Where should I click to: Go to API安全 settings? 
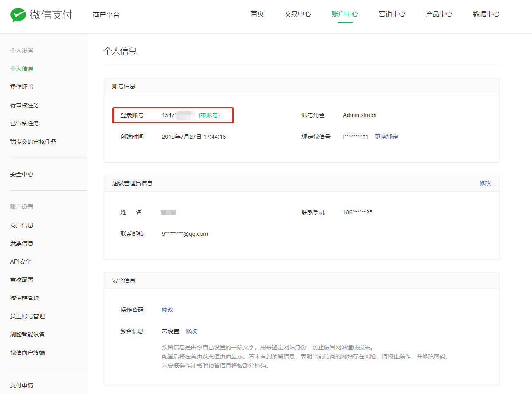[21, 262]
